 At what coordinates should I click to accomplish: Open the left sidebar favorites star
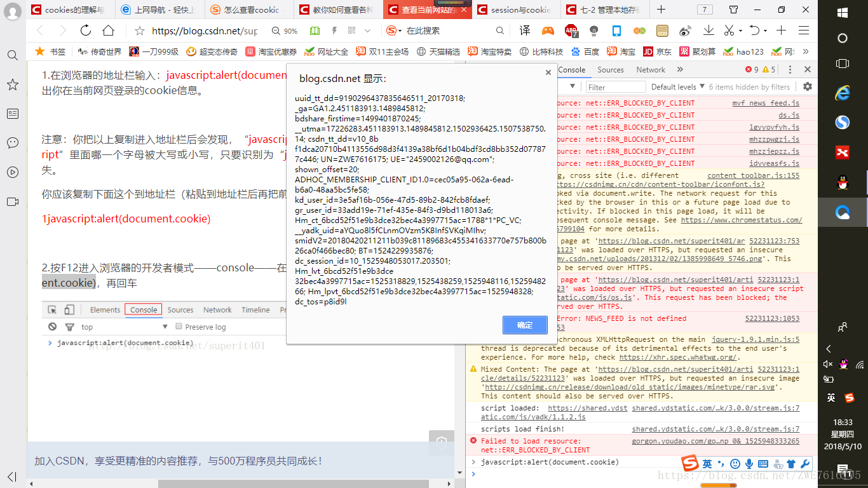click(x=12, y=85)
